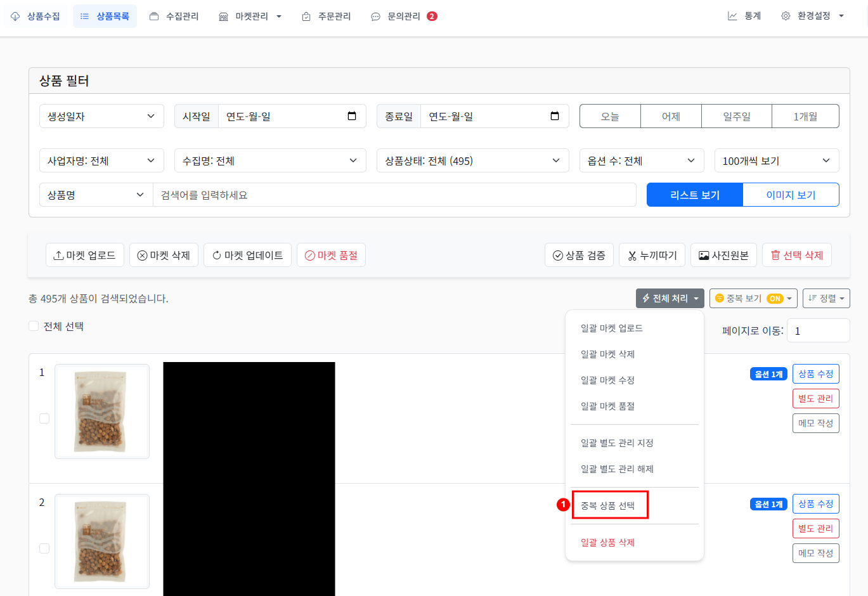The width and height of the screenshot is (868, 596).
Task: Click the 종료일 date input field
Action: [x=495, y=116]
